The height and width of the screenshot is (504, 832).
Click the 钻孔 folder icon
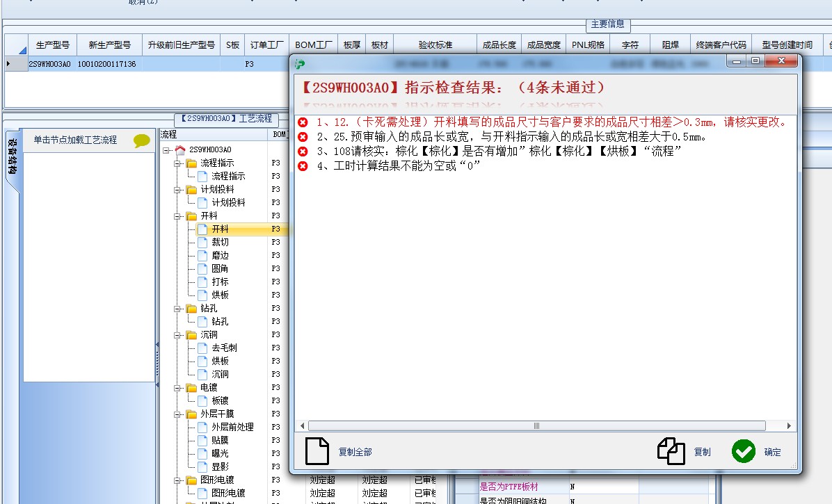191,308
